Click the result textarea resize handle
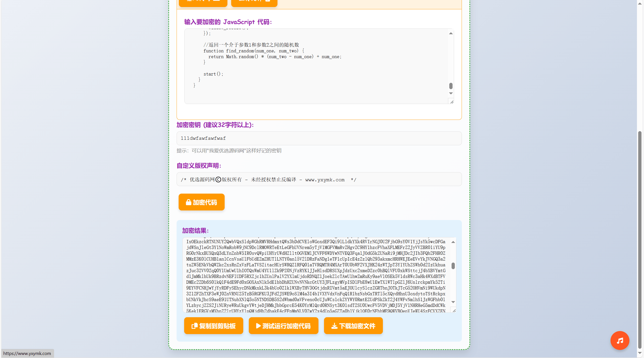 pyautogui.click(x=454, y=311)
